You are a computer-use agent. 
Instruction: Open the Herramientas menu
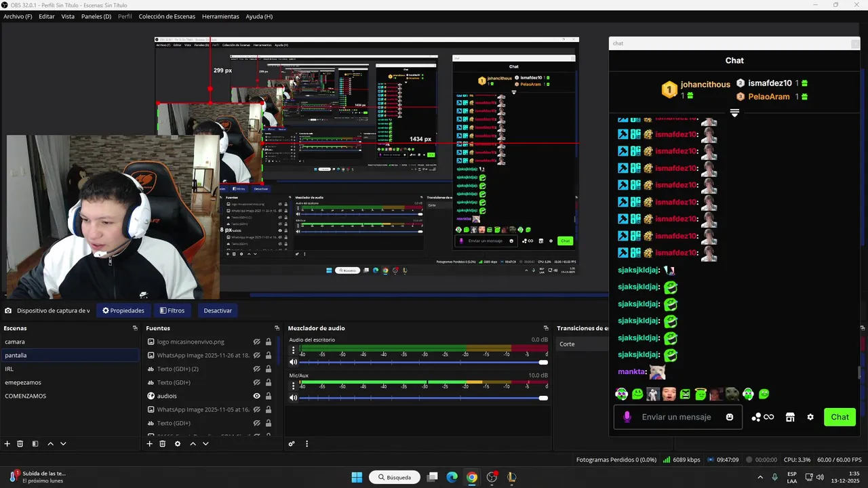[x=220, y=16]
